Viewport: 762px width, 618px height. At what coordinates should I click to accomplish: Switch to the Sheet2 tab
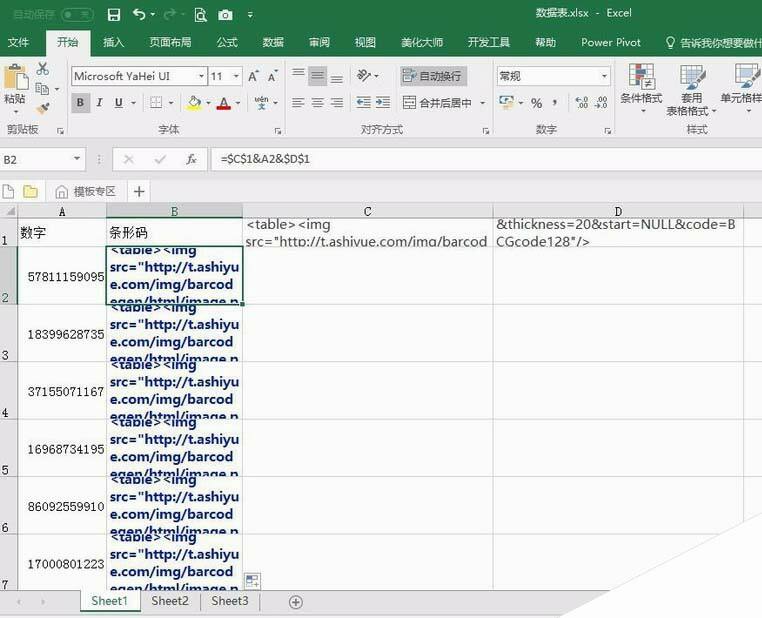[x=169, y=601]
